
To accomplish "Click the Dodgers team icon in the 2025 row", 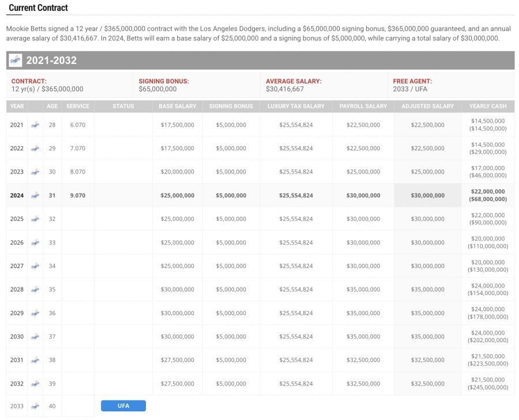I will click(x=35, y=219).
